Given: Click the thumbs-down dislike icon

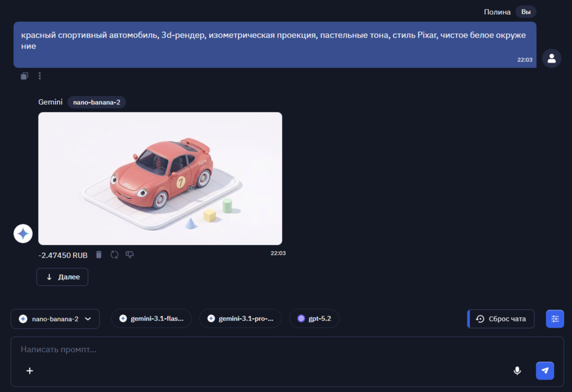Looking at the screenshot, I should click(130, 255).
